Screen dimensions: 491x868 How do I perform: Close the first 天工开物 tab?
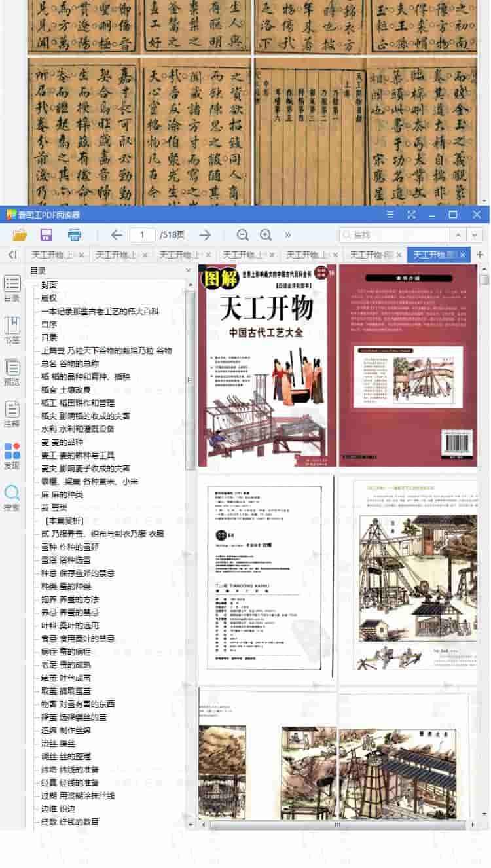[81, 255]
